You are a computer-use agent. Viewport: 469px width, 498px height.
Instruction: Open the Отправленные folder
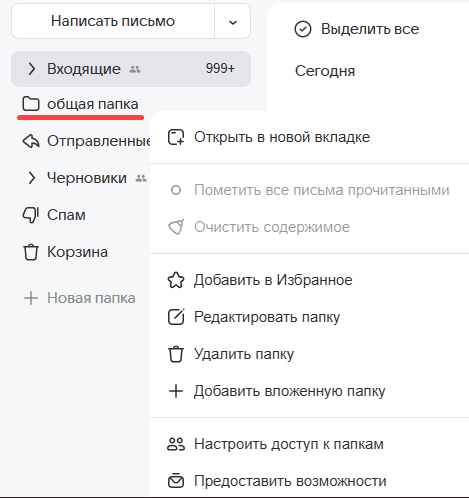point(99,141)
